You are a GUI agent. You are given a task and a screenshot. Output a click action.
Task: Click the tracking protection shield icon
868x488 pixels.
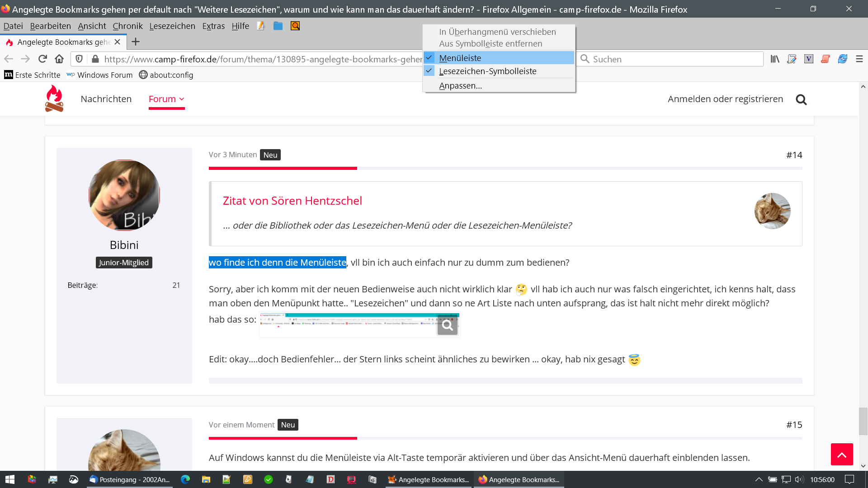79,59
